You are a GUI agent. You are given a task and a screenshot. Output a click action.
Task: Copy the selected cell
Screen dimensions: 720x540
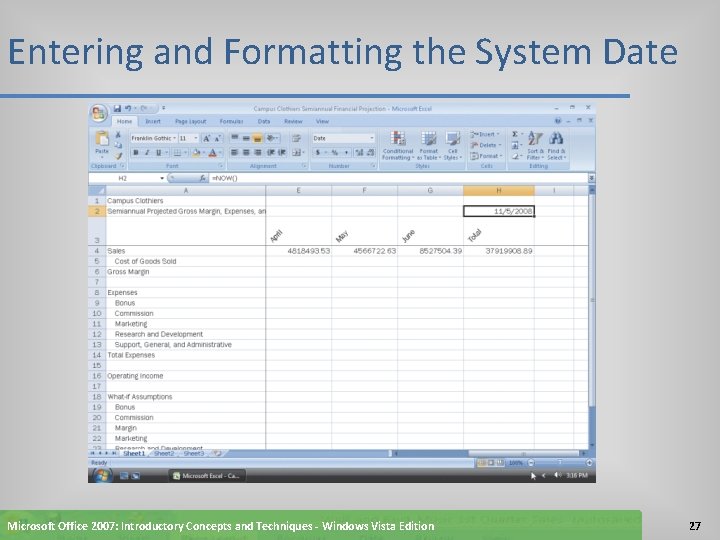pyautogui.click(x=118, y=145)
